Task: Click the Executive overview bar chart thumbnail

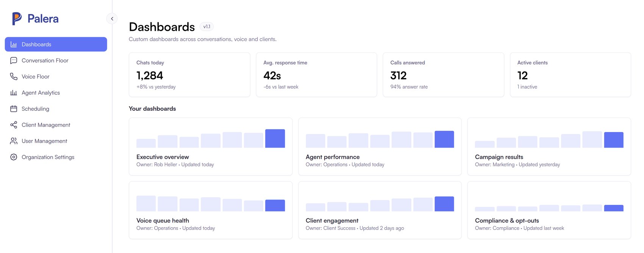Action: [211, 138]
